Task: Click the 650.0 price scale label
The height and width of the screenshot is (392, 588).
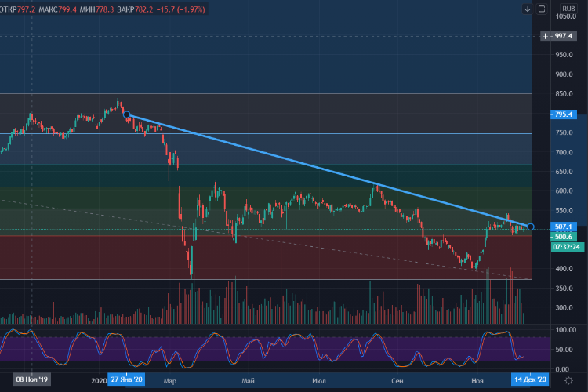Action: [564, 172]
